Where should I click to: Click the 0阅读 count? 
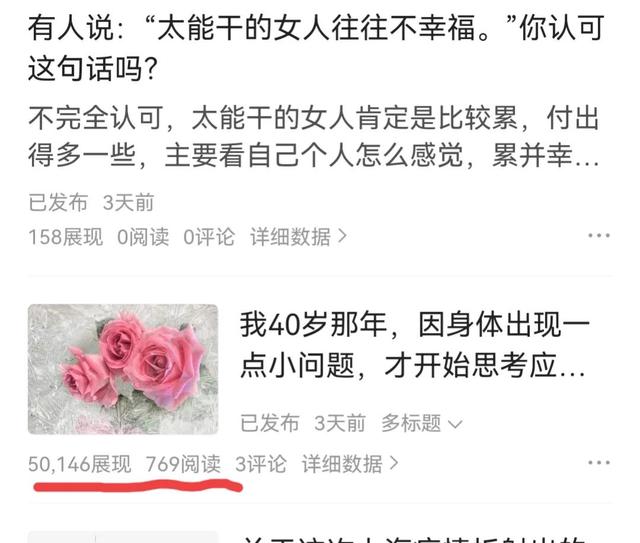(x=143, y=237)
